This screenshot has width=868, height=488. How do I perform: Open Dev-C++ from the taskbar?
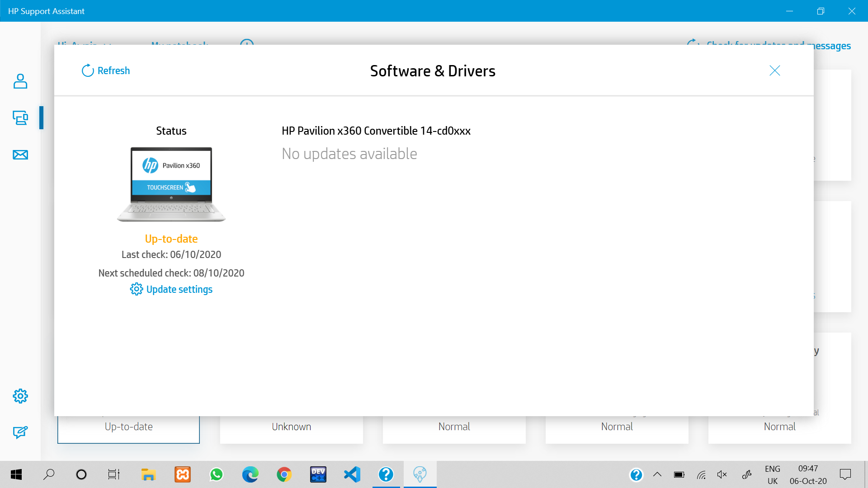click(x=318, y=474)
